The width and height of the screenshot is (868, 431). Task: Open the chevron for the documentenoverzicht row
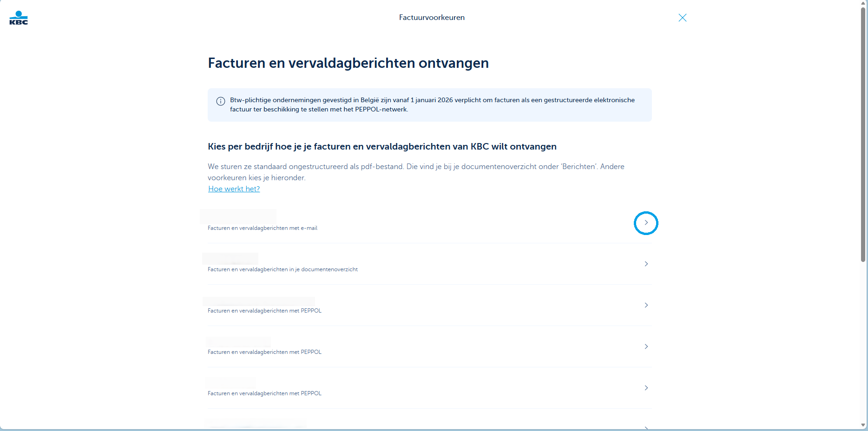pos(646,264)
